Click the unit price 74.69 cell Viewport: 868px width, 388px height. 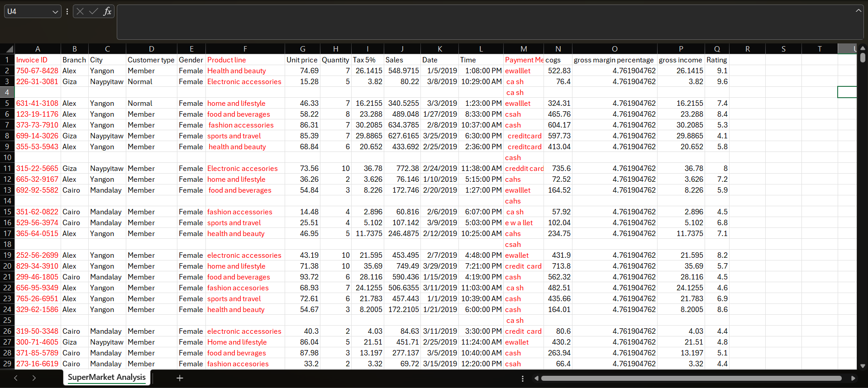(x=302, y=71)
